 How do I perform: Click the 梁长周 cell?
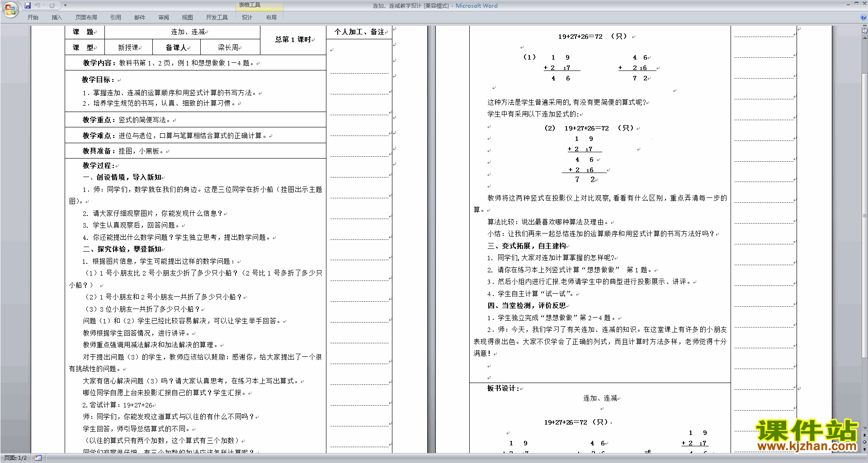(x=229, y=47)
